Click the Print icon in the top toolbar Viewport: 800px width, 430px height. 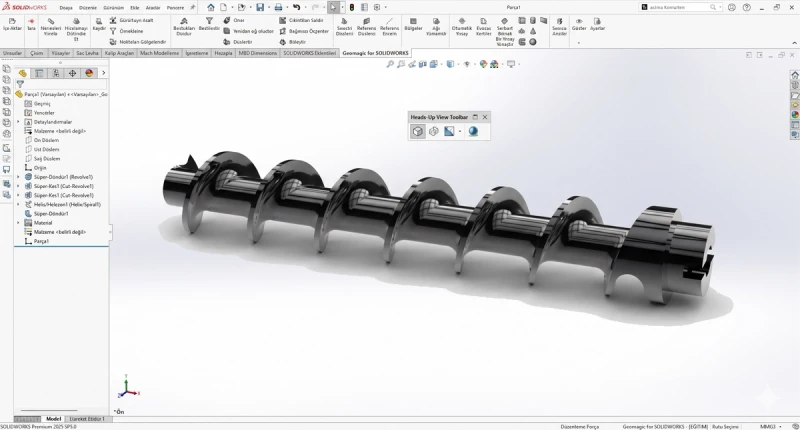[x=278, y=7]
